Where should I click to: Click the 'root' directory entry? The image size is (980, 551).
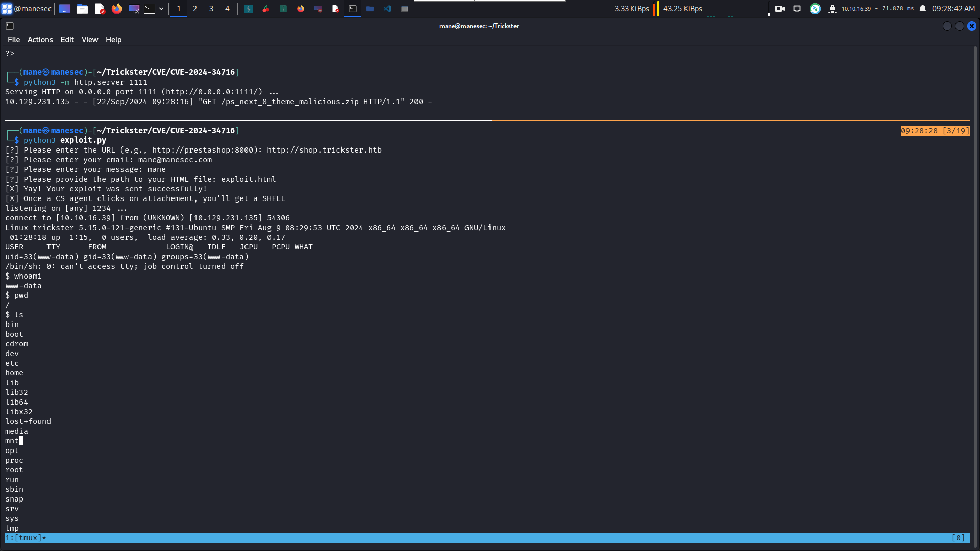(14, 470)
